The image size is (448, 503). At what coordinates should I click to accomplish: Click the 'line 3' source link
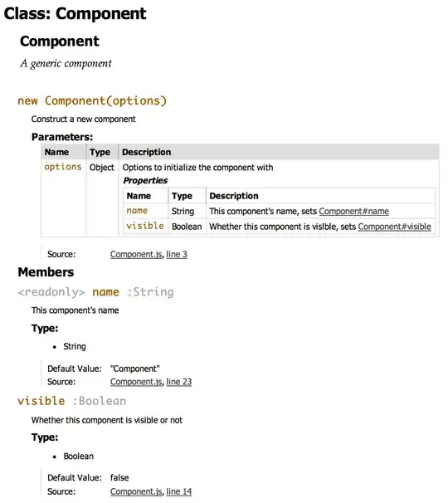(177, 254)
